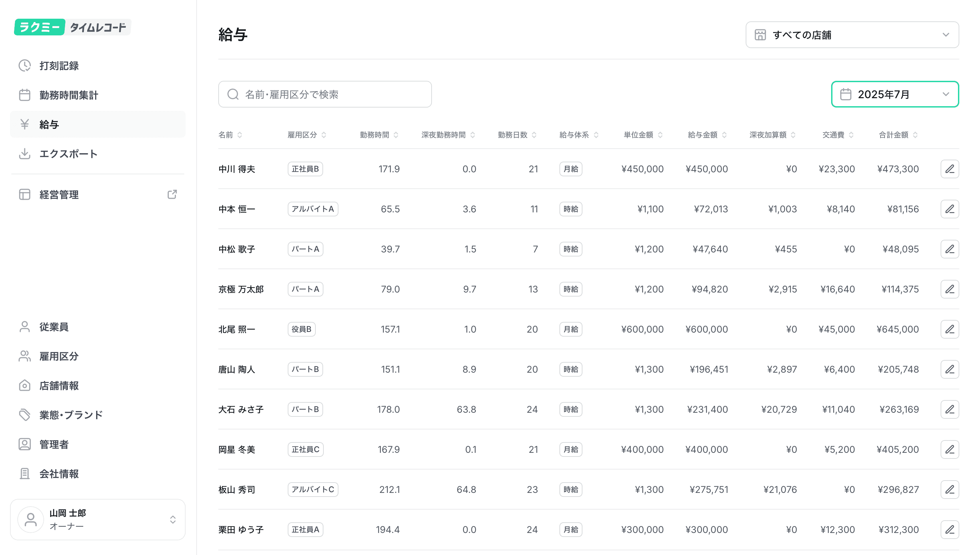Click external link icon beside 経営管理
The width and height of the screenshot is (980, 555).
(x=172, y=194)
